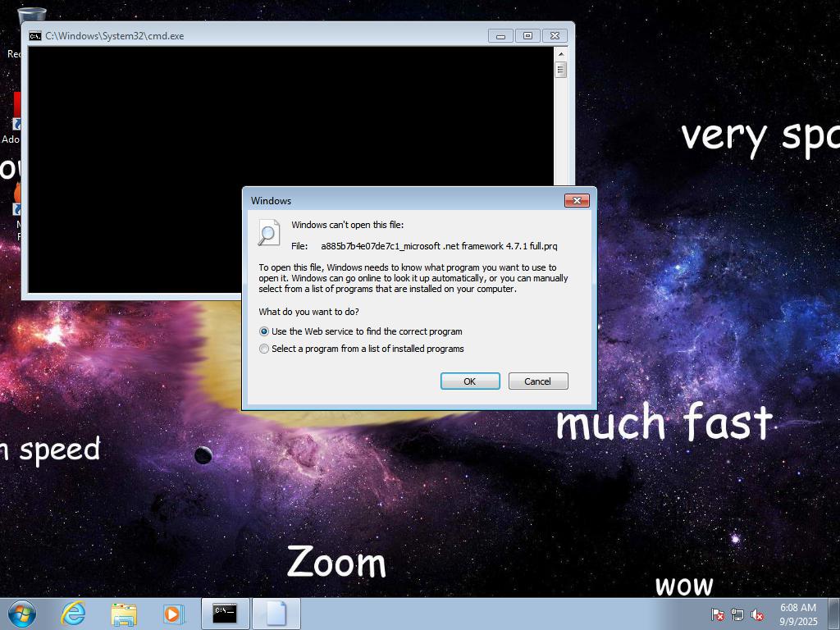This screenshot has height=630, width=840.
Task: Launch Internet Explorer from the taskbar
Action: tap(74, 614)
